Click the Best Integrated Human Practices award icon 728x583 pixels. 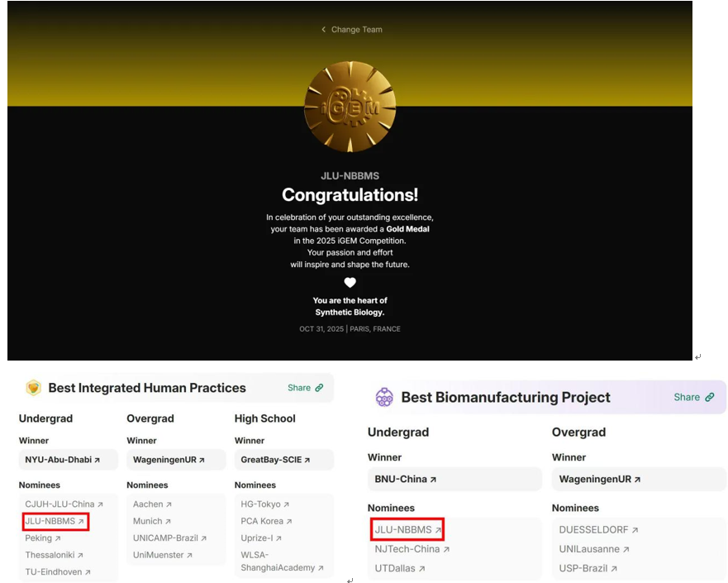tap(33, 388)
